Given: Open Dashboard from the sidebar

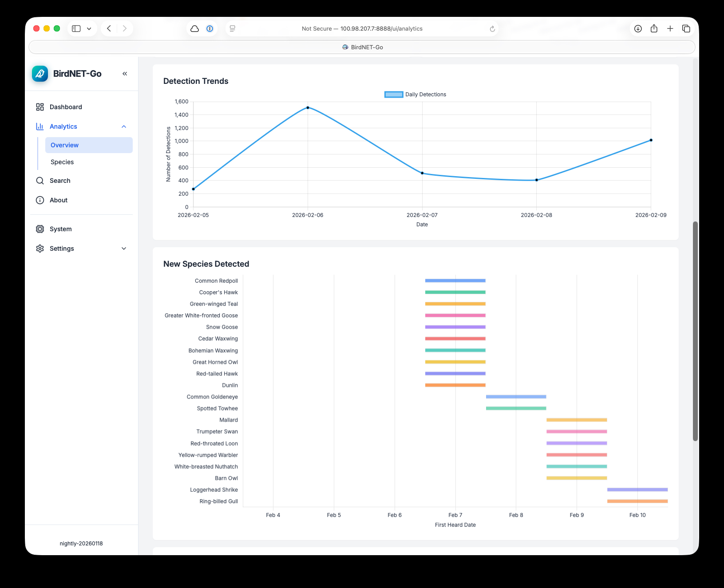Looking at the screenshot, I should (66, 107).
